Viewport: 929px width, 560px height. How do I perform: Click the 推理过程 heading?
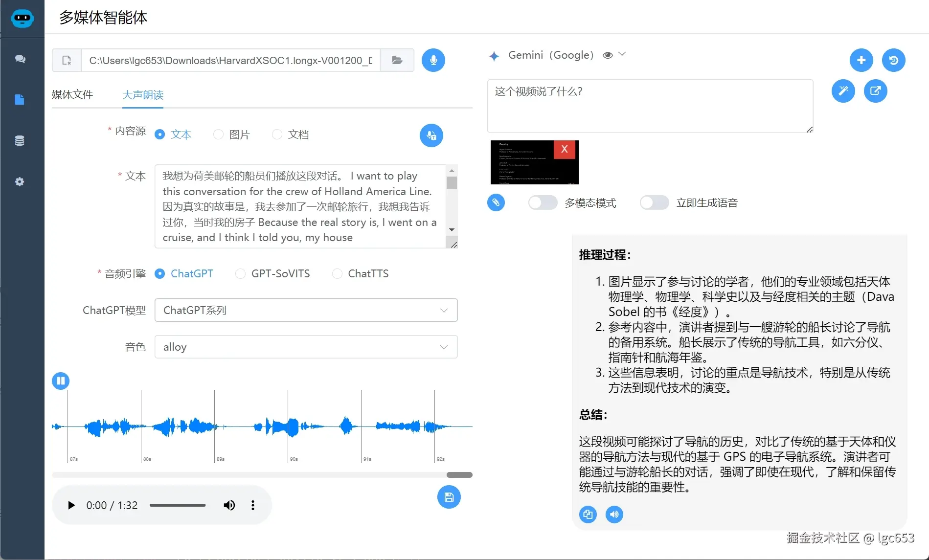tap(605, 255)
